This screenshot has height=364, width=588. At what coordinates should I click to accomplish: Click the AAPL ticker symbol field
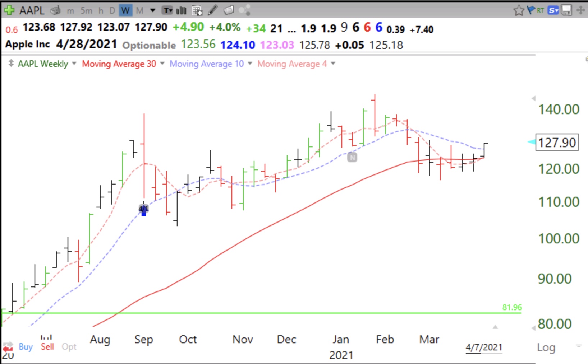pyautogui.click(x=32, y=10)
